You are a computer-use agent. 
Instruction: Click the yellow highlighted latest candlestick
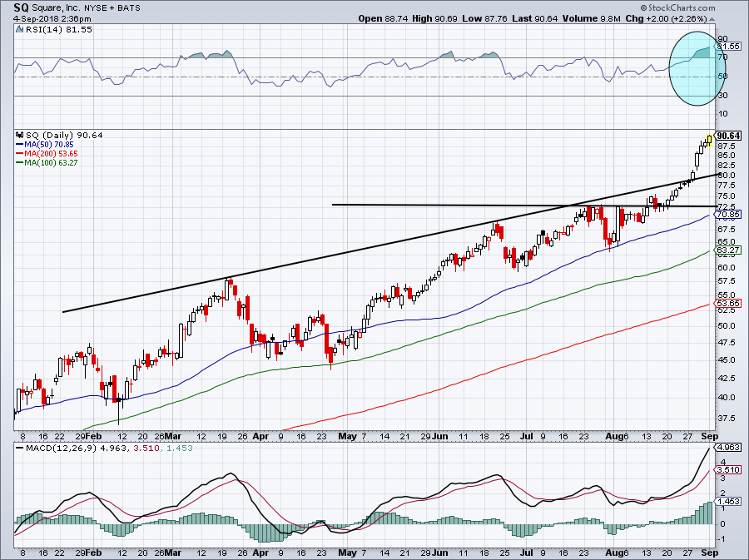point(709,141)
